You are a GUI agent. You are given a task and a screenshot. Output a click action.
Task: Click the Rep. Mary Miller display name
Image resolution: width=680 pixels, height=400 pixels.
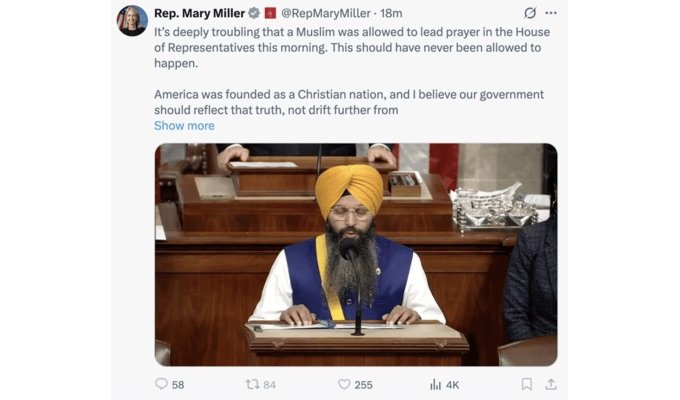point(199,13)
